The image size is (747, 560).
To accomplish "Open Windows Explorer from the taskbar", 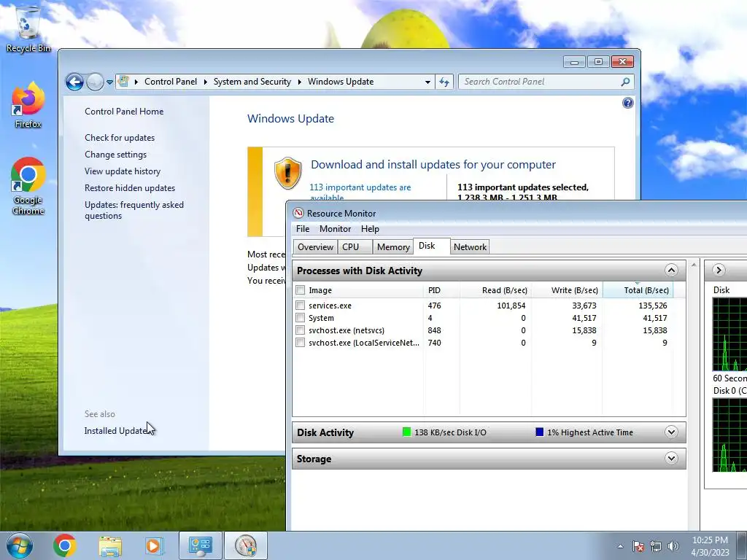I will coord(110,545).
